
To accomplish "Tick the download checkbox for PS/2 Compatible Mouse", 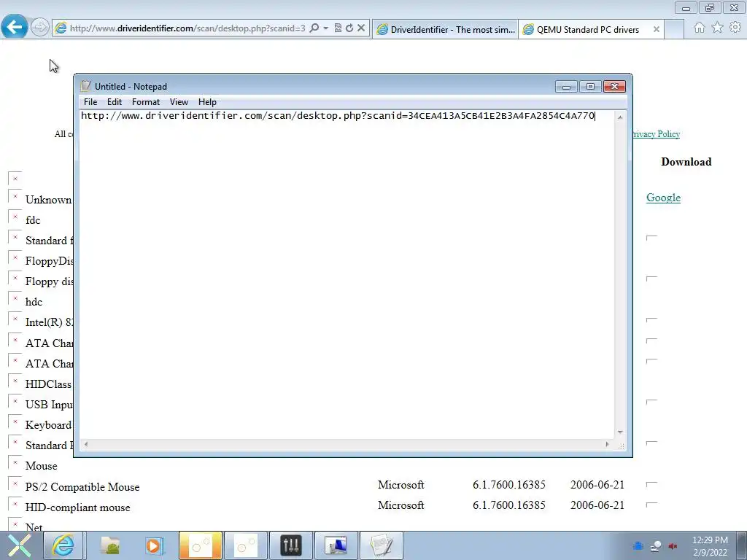I will click(x=651, y=484).
